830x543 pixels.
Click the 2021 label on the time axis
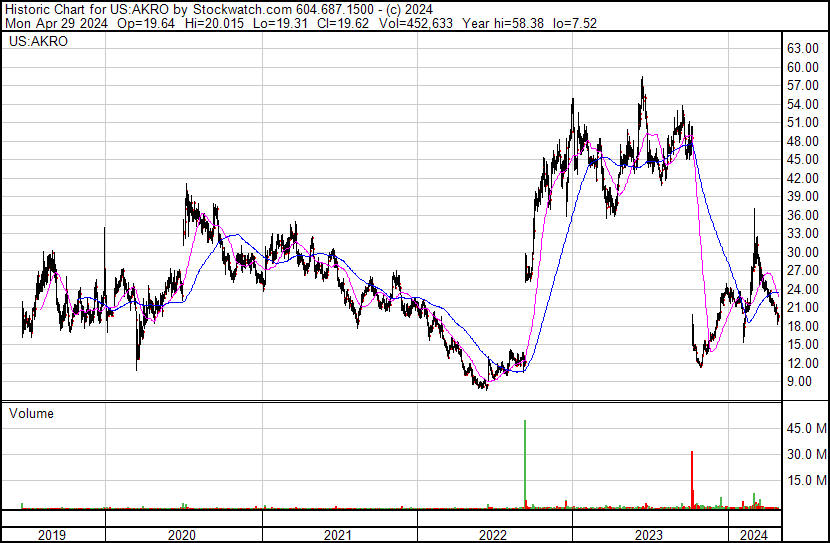(339, 535)
